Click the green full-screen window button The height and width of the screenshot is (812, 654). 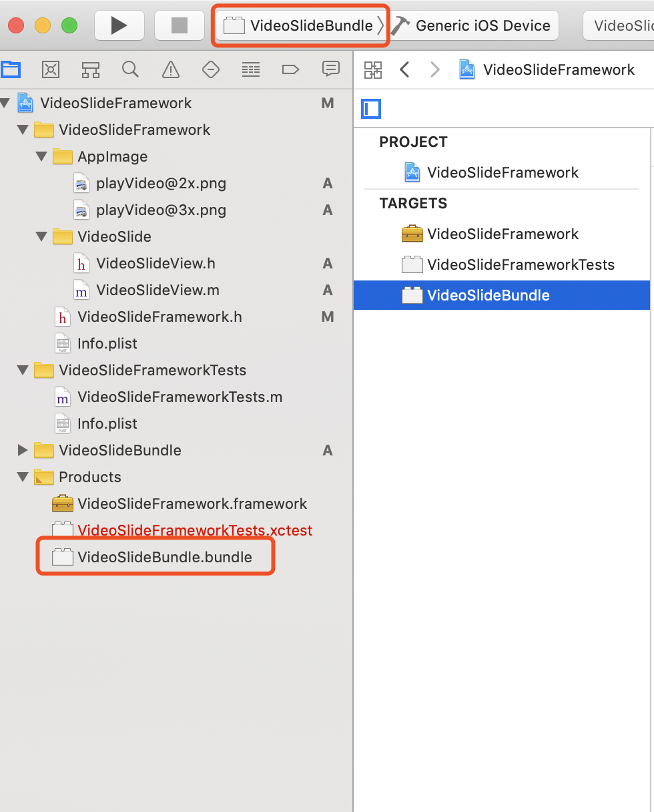click(x=69, y=26)
